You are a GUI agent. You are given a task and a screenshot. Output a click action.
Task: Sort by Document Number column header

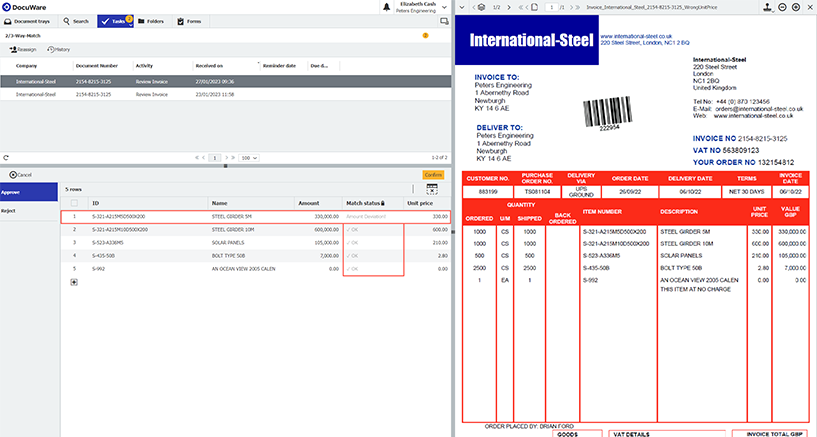(97, 66)
